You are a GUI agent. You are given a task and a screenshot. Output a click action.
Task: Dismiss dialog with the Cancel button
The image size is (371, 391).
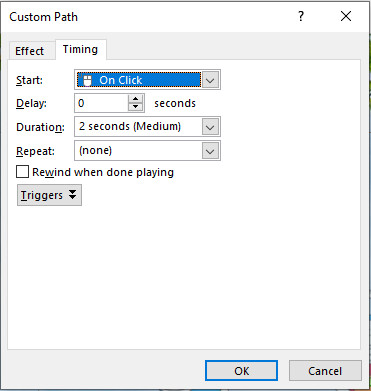point(325,371)
